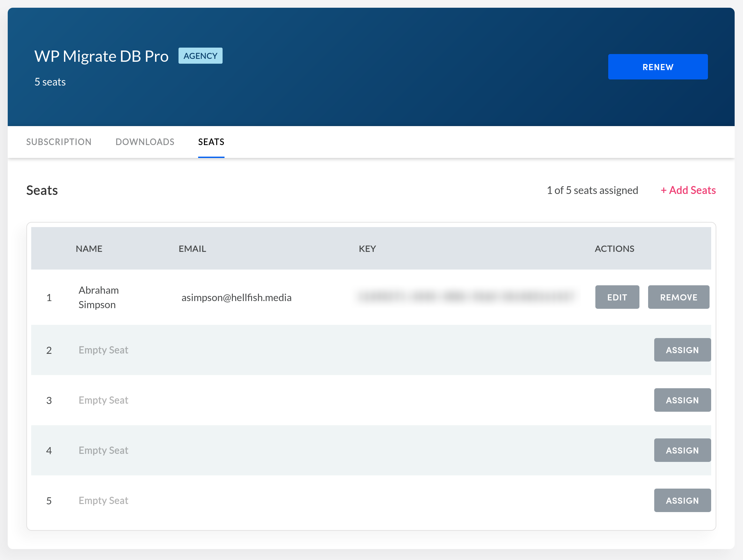The height and width of the screenshot is (560, 743).
Task: Click the WP Migrate DB Pro title
Action: [x=101, y=56]
